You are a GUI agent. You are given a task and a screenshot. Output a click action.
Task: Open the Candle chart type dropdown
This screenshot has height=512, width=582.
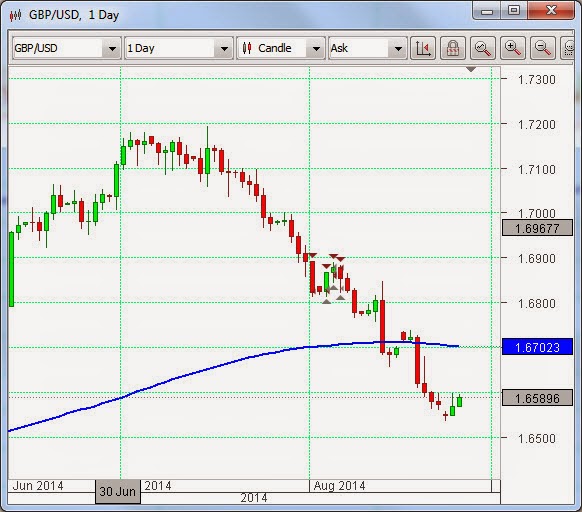click(x=316, y=49)
